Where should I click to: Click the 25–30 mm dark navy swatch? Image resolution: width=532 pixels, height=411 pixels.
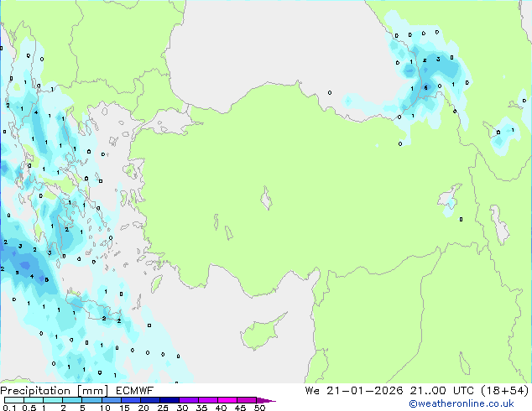coord(170,400)
